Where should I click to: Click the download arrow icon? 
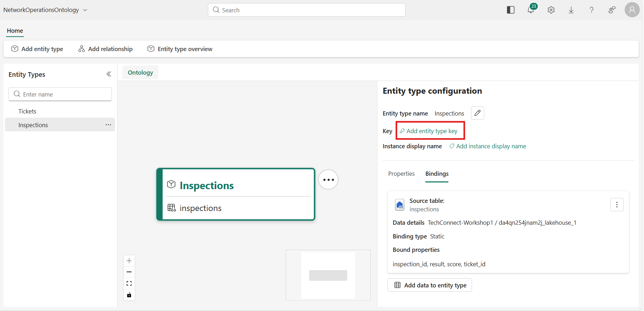(x=571, y=10)
